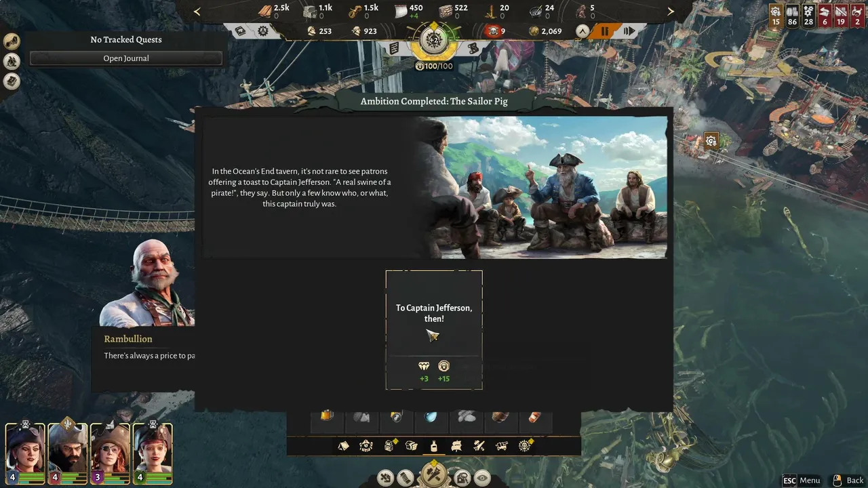Pause the game

[605, 31]
